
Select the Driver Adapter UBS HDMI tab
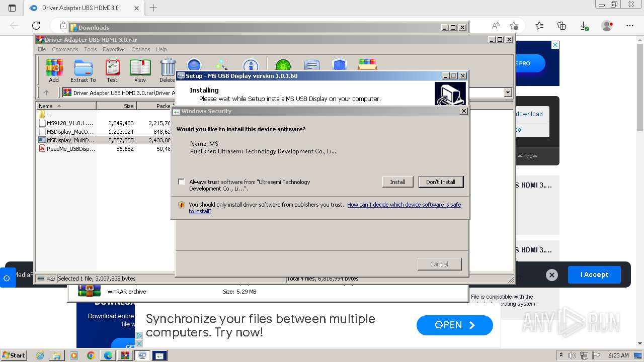click(83, 8)
